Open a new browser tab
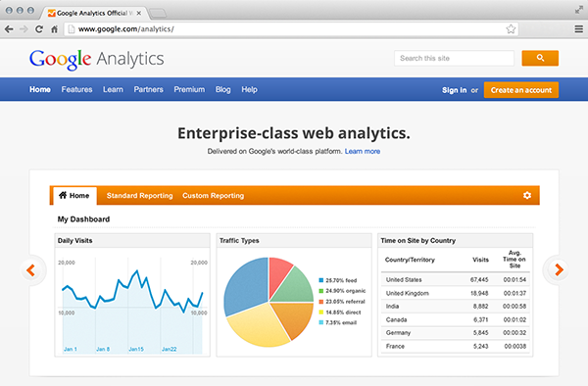Image resolution: width=588 pixels, height=386 pixels. coord(158,14)
